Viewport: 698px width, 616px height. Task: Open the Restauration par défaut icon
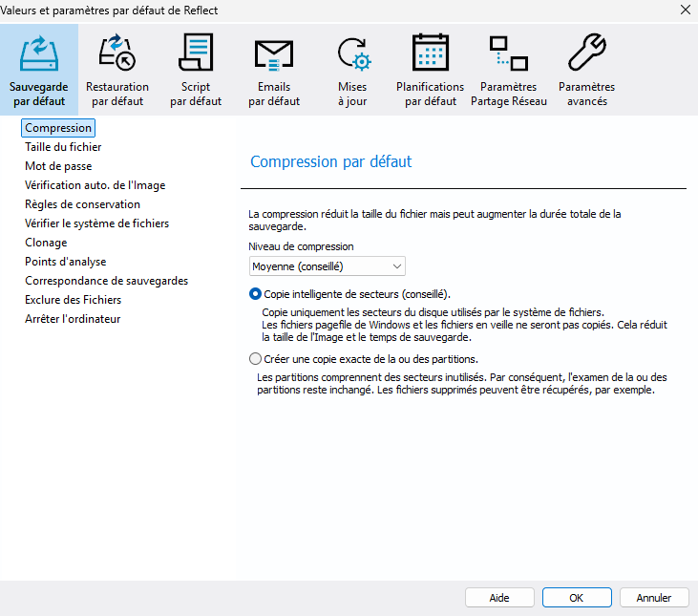click(116, 53)
